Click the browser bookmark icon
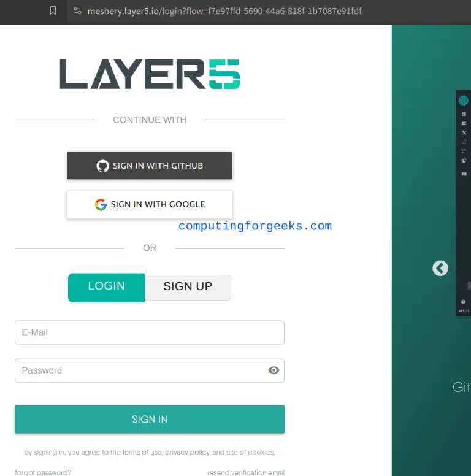 click(53, 10)
